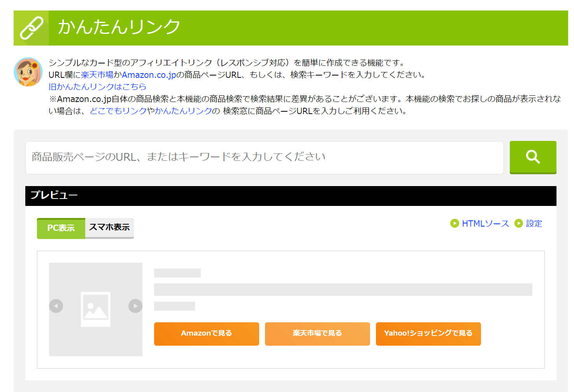
Task: Open the 旧かんたんリンクはこちら link
Action: click(x=97, y=87)
